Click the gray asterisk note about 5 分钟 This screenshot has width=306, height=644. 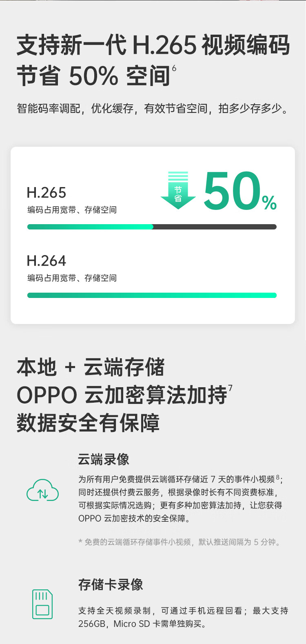[179, 542]
